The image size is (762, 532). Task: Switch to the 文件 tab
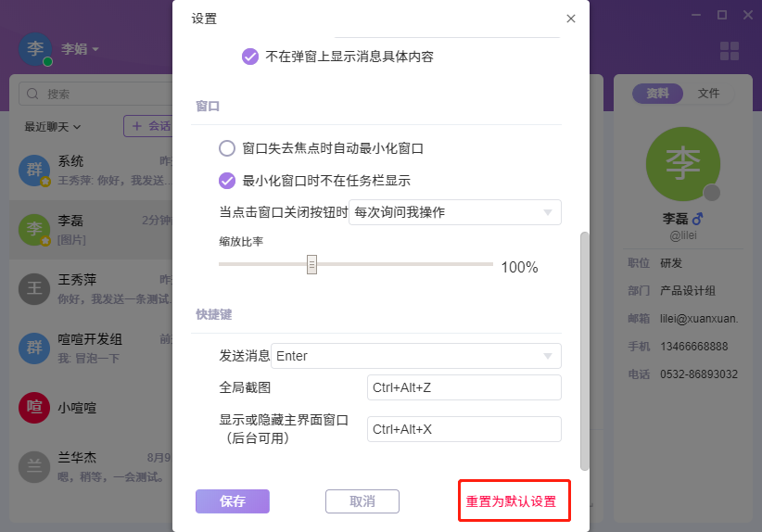(x=708, y=94)
